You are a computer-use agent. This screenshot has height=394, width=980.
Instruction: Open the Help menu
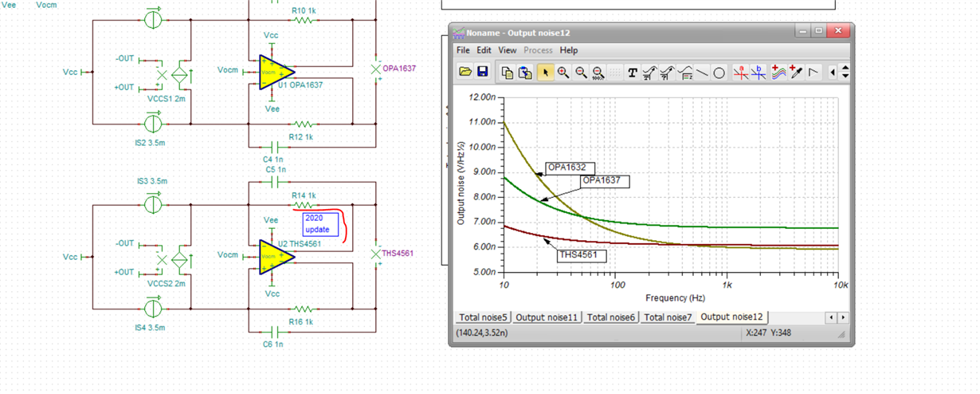(x=569, y=49)
